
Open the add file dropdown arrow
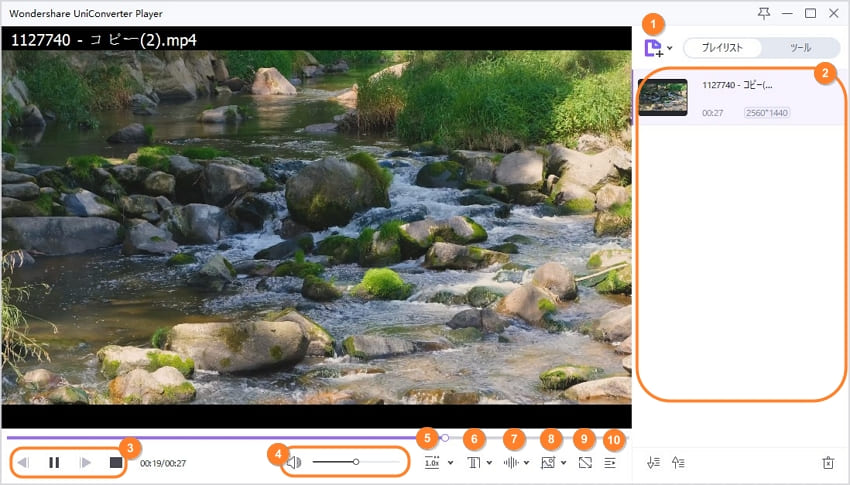670,48
